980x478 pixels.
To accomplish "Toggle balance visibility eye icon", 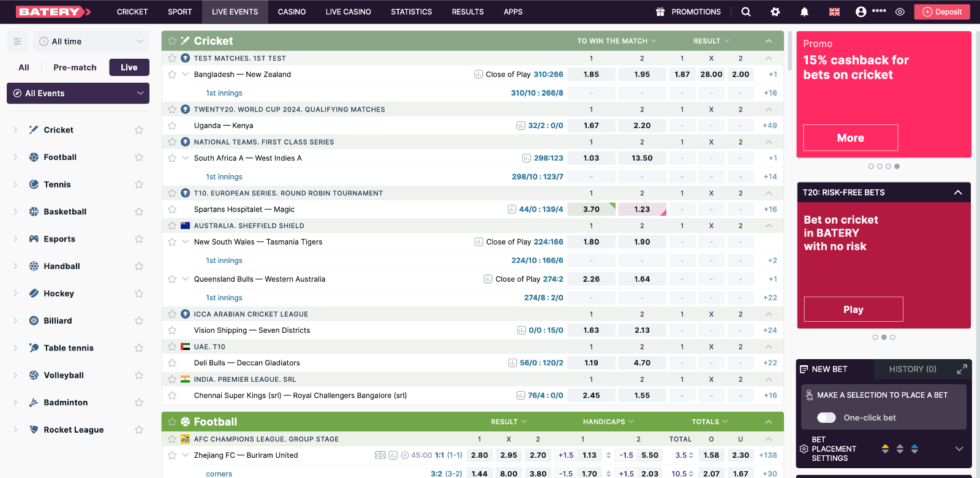I will click(900, 12).
